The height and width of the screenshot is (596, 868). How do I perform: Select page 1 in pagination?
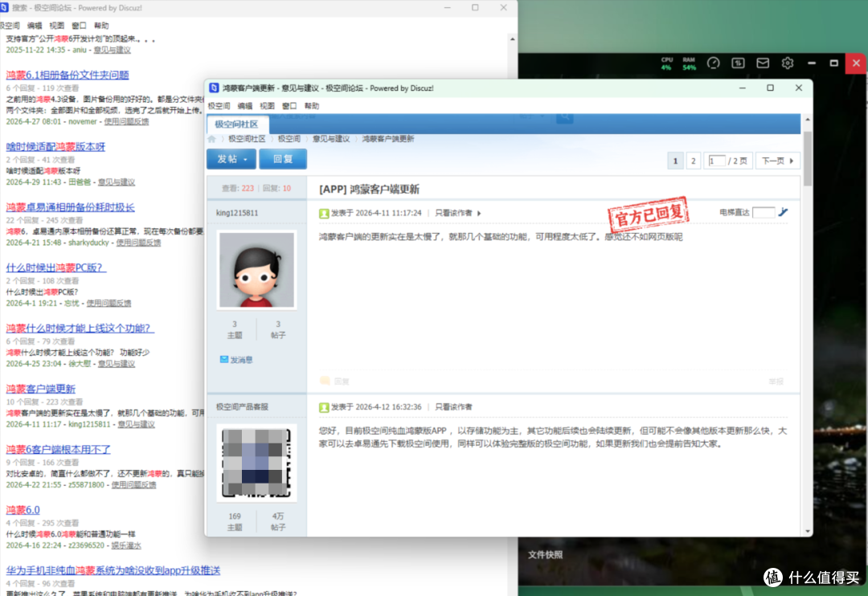[675, 161]
